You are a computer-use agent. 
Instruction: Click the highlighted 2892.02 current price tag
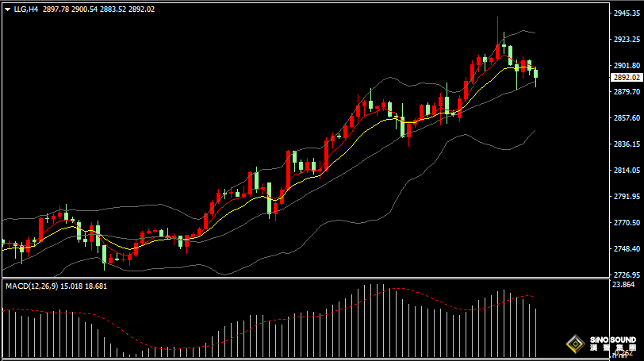click(627, 78)
